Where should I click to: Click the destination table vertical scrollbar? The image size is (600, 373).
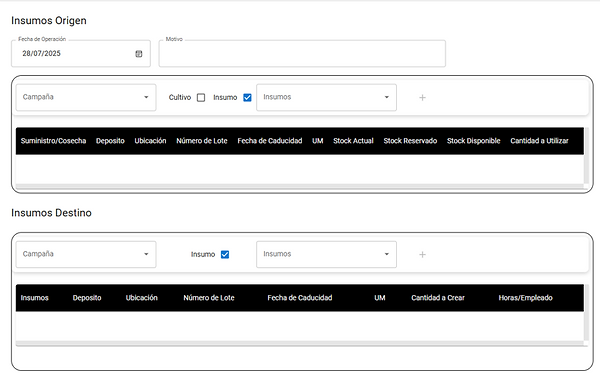tap(586, 313)
